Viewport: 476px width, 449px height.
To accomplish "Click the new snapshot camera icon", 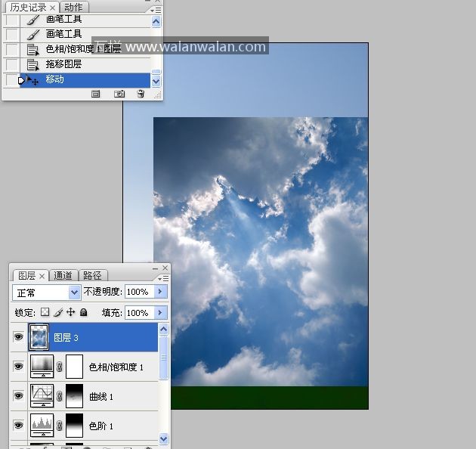I will pyautogui.click(x=119, y=94).
